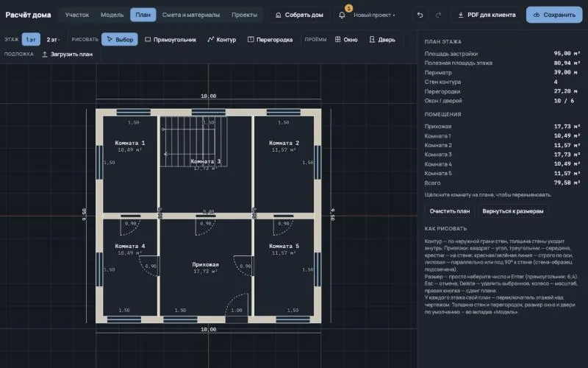Click the Очистить план button
This screenshot has width=588, height=368.
pos(449,211)
